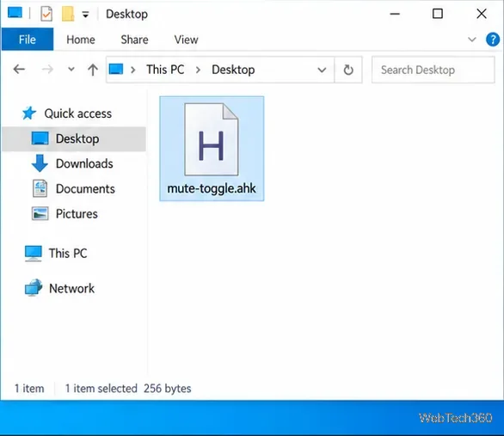The height and width of the screenshot is (436, 504).
Task: Click the PC icon in address bar
Action: tap(116, 69)
